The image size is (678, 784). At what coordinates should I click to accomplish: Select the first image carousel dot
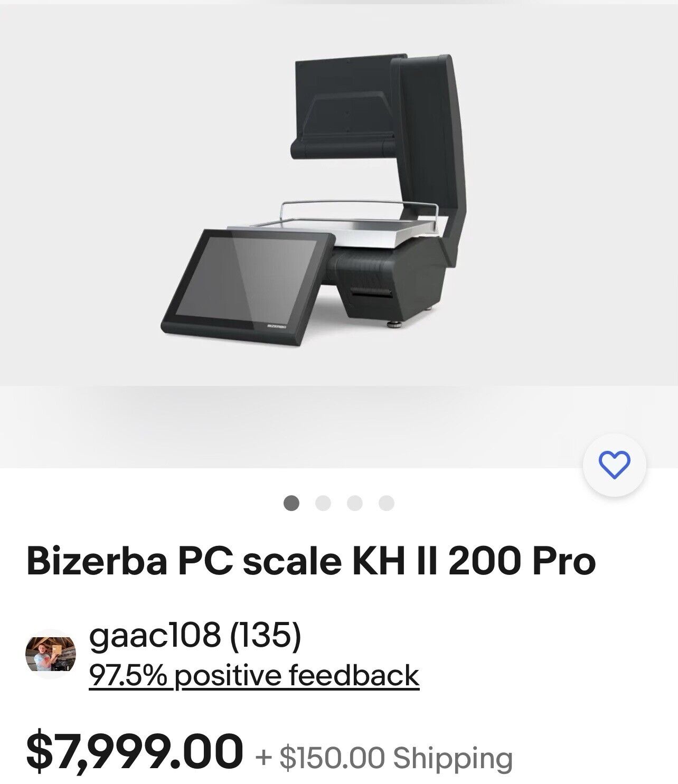coord(291,503)
